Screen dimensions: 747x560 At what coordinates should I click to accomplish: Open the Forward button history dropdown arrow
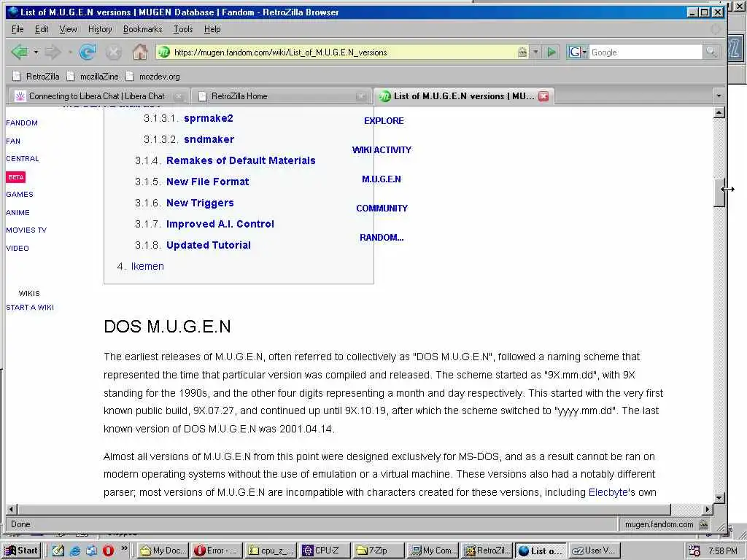coord(70,52)
